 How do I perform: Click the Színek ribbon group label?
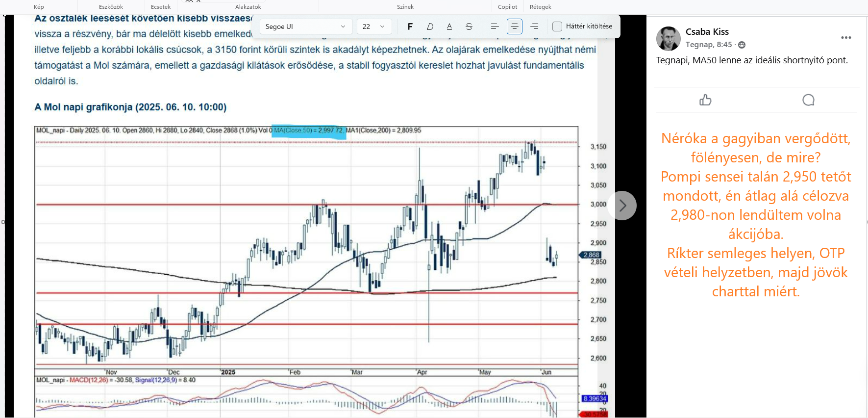(x=405, y=7)
